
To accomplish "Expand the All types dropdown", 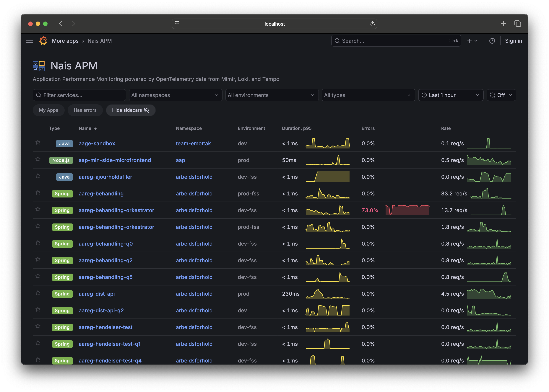I will tap(368, 95).
